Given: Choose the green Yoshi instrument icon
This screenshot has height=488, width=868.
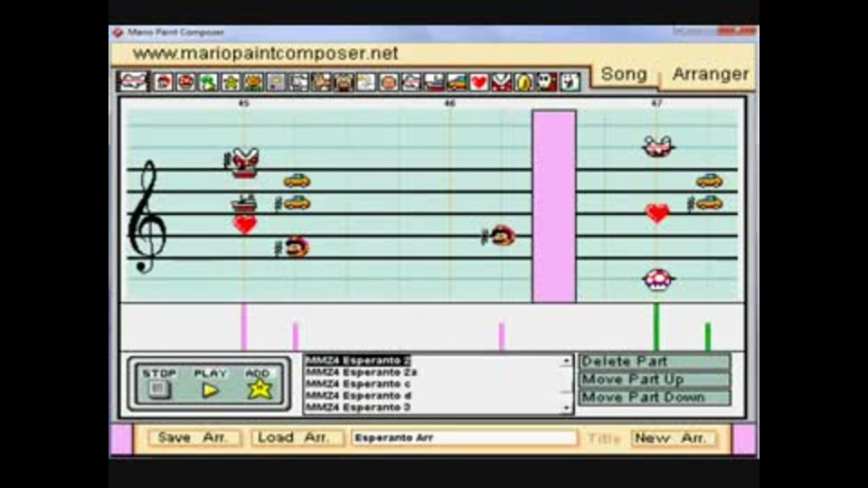Looking at the screenshot, I should [x=208, y=82].
